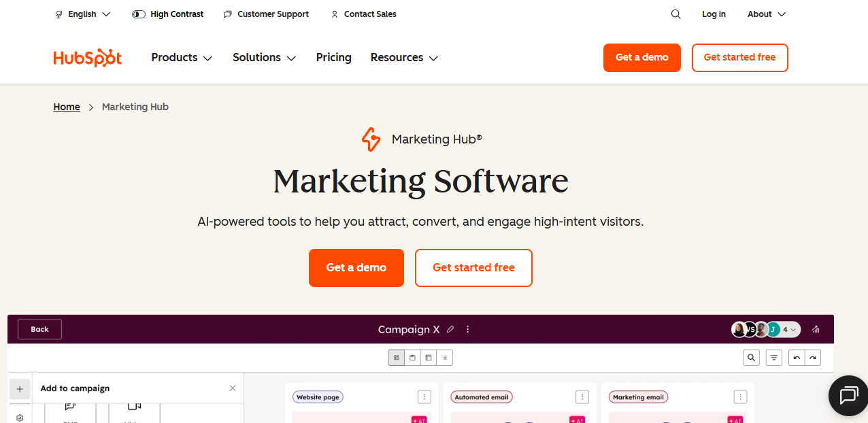Viewport: 868px width, 423px height.
Task: Edit the Campaign X name with pencil icon
Action: 450,329
